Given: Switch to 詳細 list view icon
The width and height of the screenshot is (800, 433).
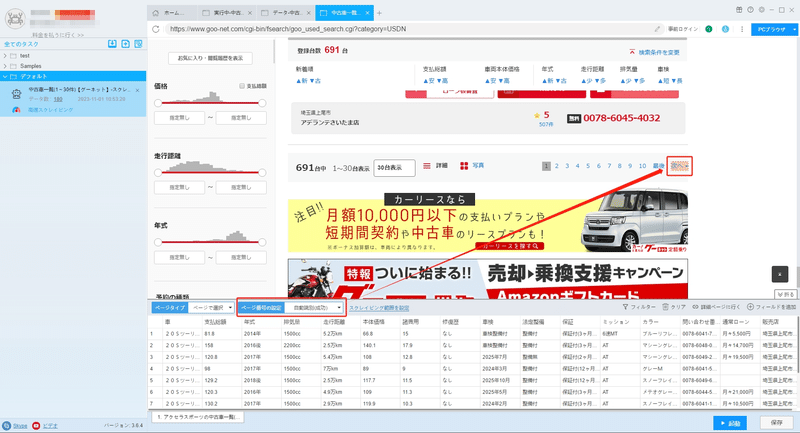Looking at the screenshot, I should coord(427,166).
